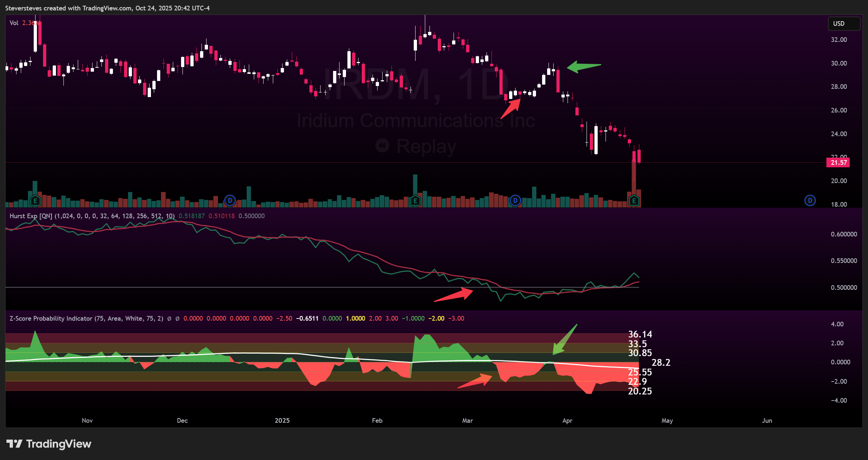Click the Nov label on time axis
The width and height of the screenshot is (868, 460).
point(87,421)
